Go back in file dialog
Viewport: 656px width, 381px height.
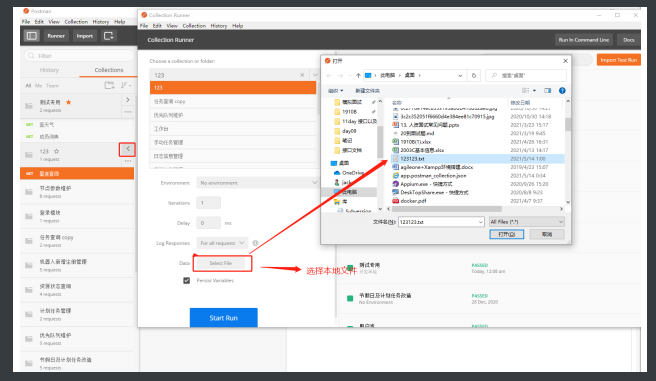pos(329,75)
